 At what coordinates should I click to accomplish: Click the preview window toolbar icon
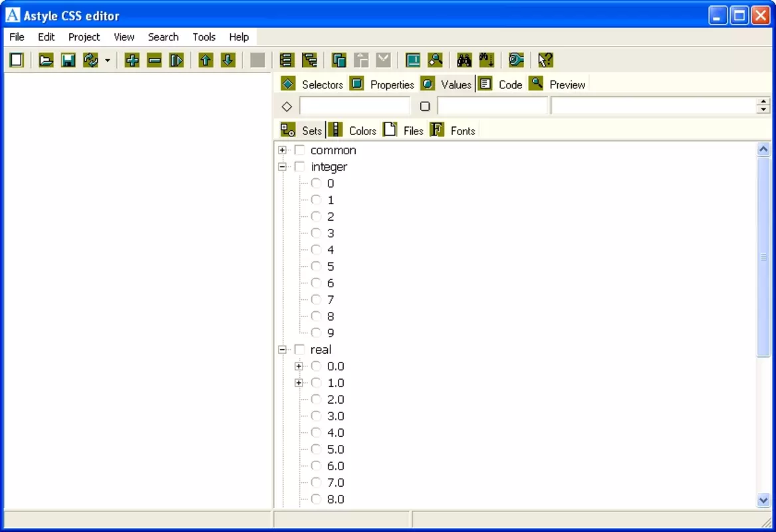pyautogui.click(x=413, y=61)
